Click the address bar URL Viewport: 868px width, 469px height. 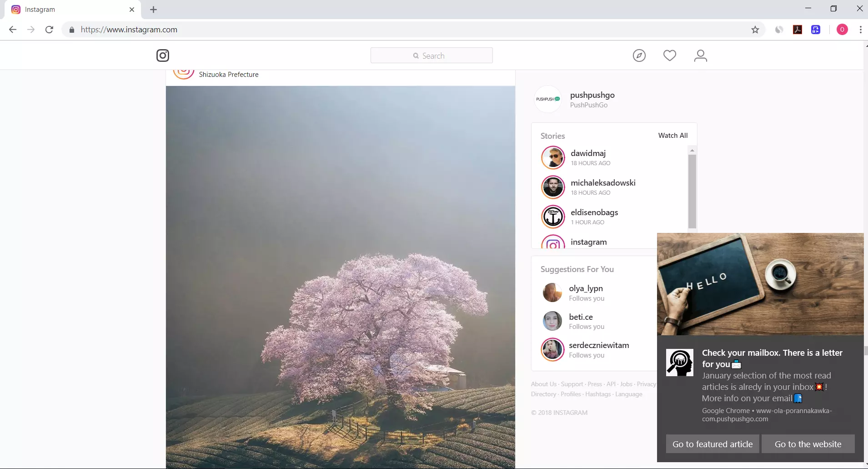tap(129, 30)
